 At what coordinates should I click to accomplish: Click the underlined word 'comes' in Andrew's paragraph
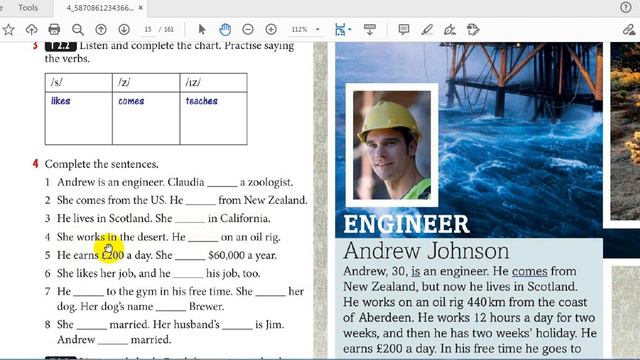coord(529,271)
